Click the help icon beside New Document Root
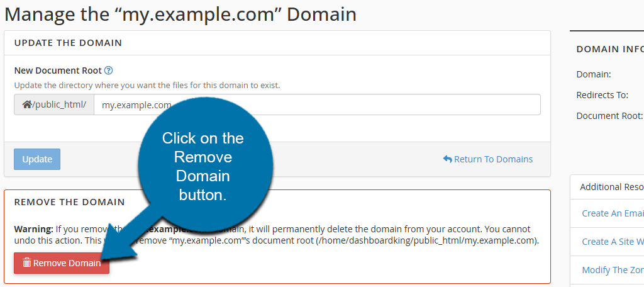Screen dimensions: 644x287 click(x=108, y=70)
